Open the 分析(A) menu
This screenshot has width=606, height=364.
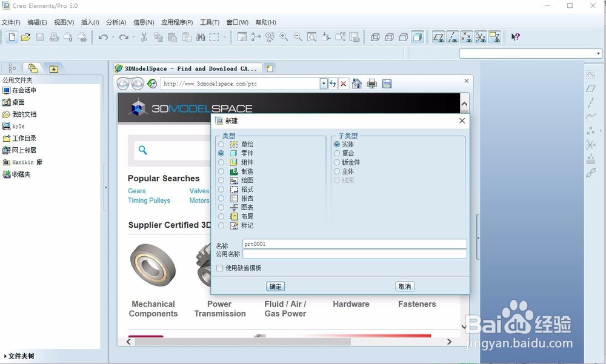point(116,22)
